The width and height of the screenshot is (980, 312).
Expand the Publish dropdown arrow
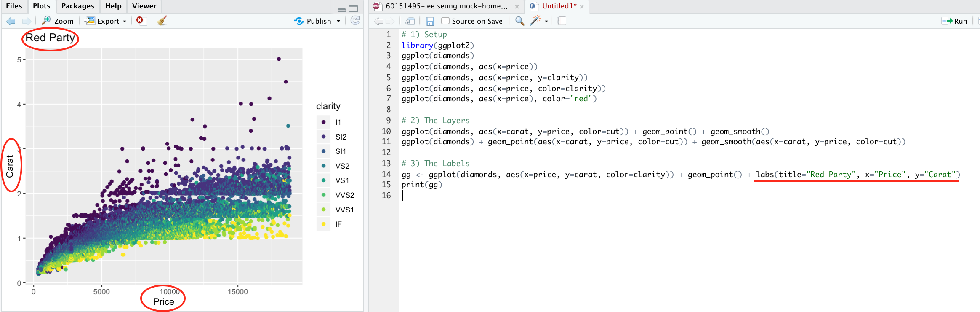pyautogui.click(x=338, y=21)
